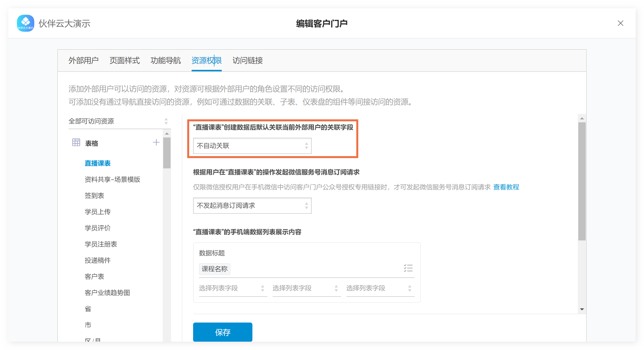This screenshot has height=350, width=644.
Task: Open the field list icon beside 课程名称
Action: [408, 268]
